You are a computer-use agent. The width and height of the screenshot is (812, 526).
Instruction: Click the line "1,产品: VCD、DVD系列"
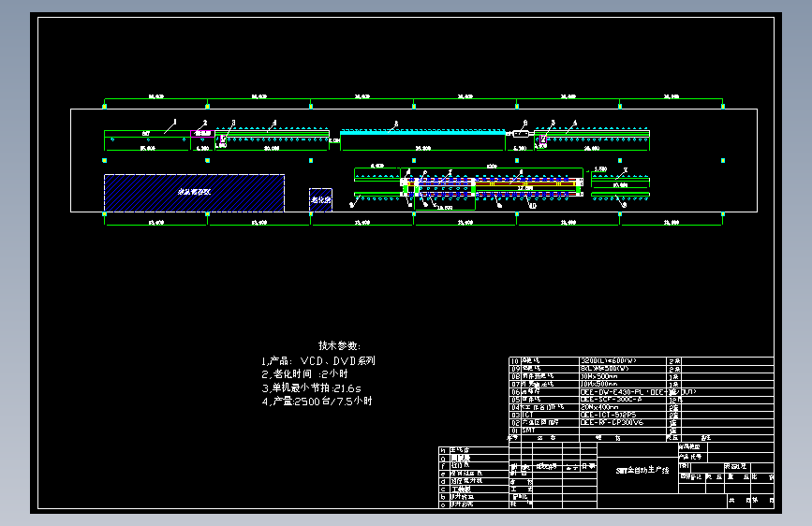(318, 361)
